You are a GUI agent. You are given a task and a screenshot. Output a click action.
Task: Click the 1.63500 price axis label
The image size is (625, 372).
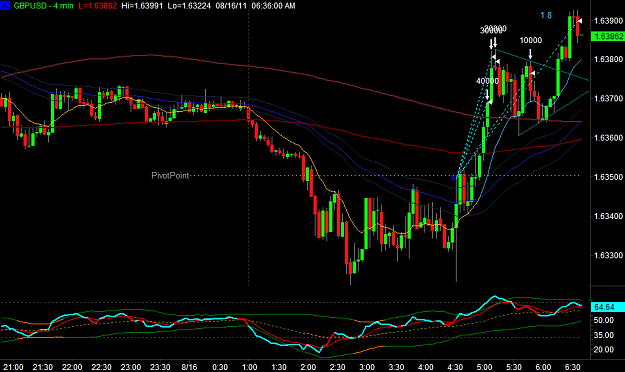tap(608, 177)
